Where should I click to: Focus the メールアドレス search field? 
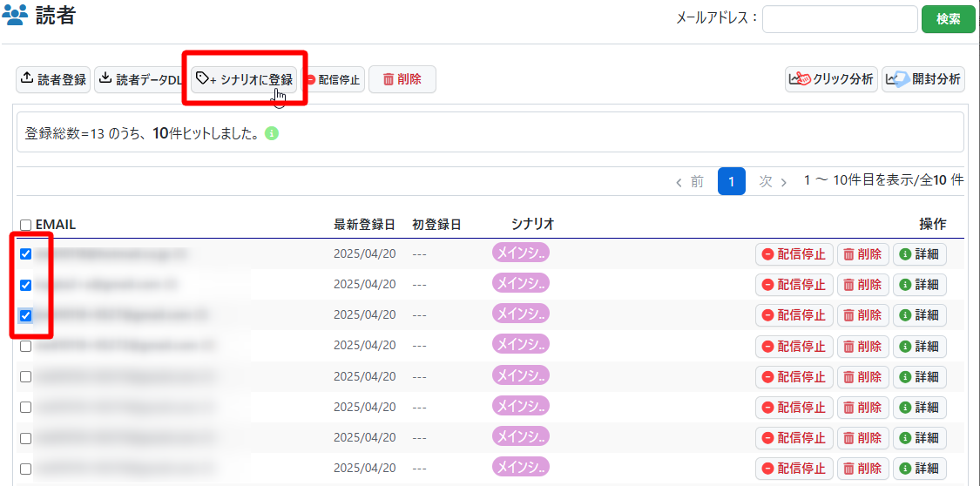(x=839, y=19)
